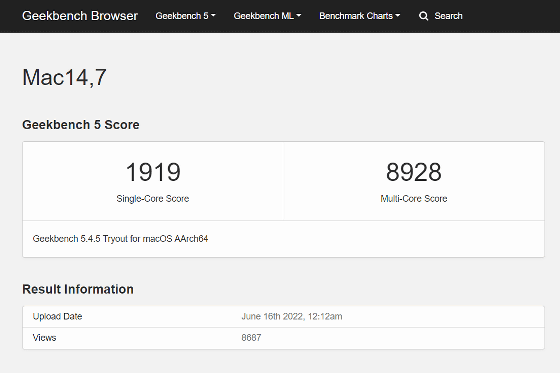Viewport: 560px width, 373px height.
Task: Click the Multi-Core Score label
Action: point(414,199)
